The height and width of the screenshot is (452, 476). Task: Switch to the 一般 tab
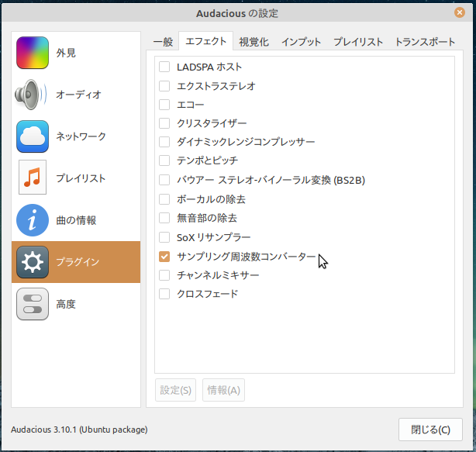163,42
